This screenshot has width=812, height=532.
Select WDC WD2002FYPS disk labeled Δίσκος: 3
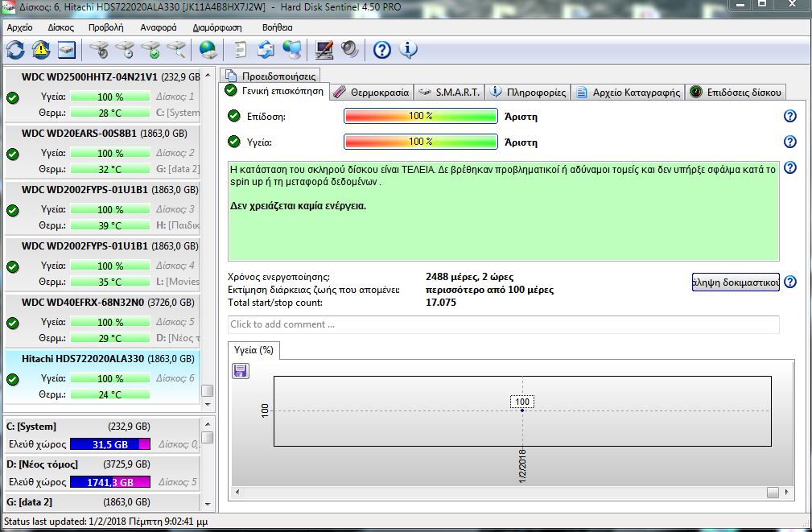[x=102, y=208]
